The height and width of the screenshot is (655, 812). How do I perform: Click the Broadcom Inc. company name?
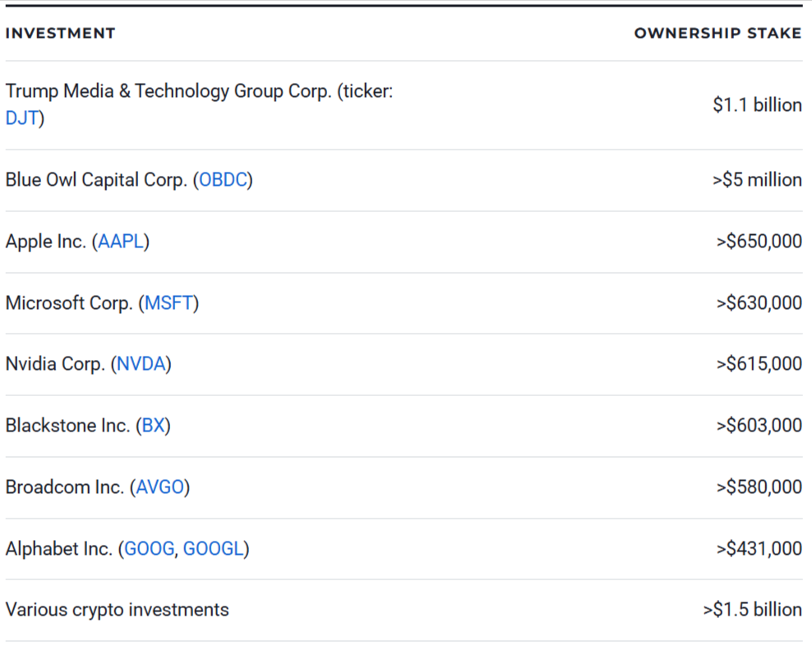click(64, 487)
